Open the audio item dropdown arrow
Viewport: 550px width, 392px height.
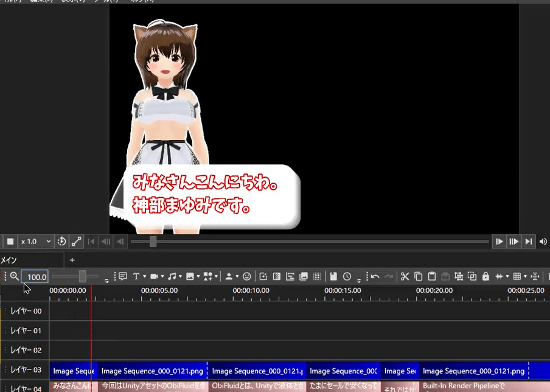pos(180,276)
